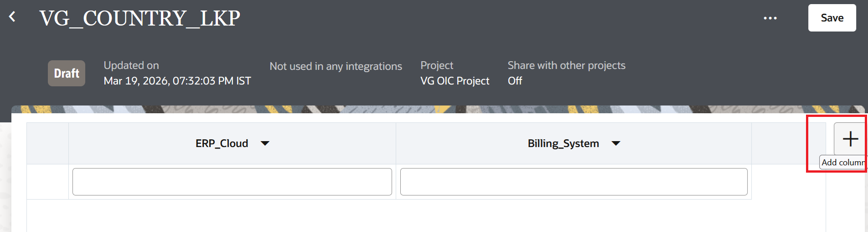Click the Share with other projects Off value
Image resolution: width=868 pixels, height=232 pixels.
(x=515, y=81)
